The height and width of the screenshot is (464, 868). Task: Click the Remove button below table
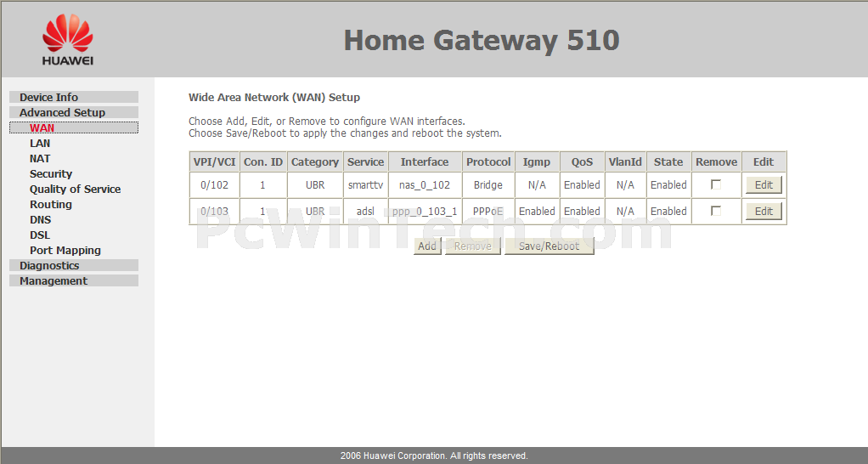pyautogui.click(x=473, y=246)
